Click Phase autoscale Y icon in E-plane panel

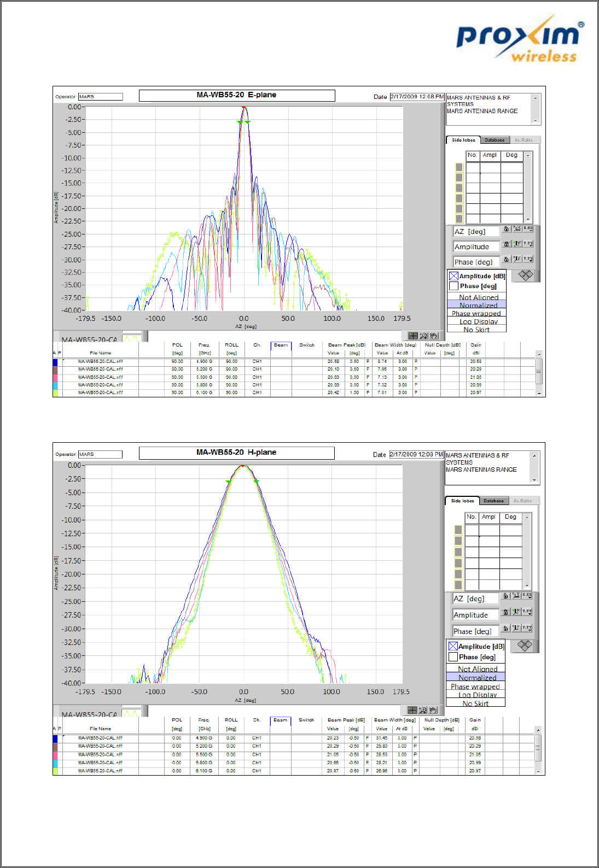pyautogui.click(x=517, y=259)
